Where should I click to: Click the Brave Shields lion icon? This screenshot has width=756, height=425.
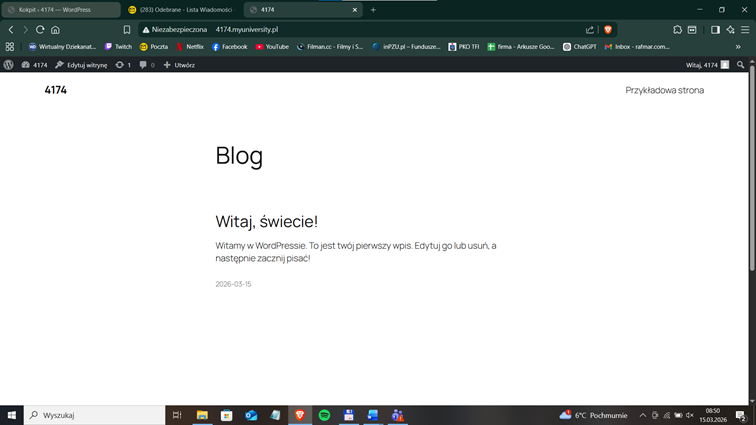(607, 30)
